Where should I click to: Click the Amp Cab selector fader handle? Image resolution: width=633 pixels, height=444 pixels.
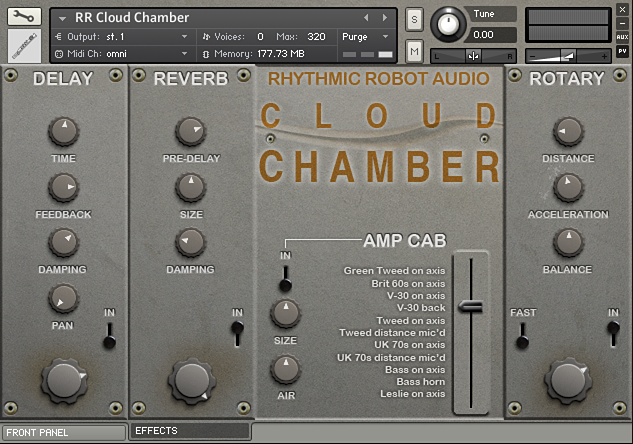pyautogui.click(x=471, y=307)
